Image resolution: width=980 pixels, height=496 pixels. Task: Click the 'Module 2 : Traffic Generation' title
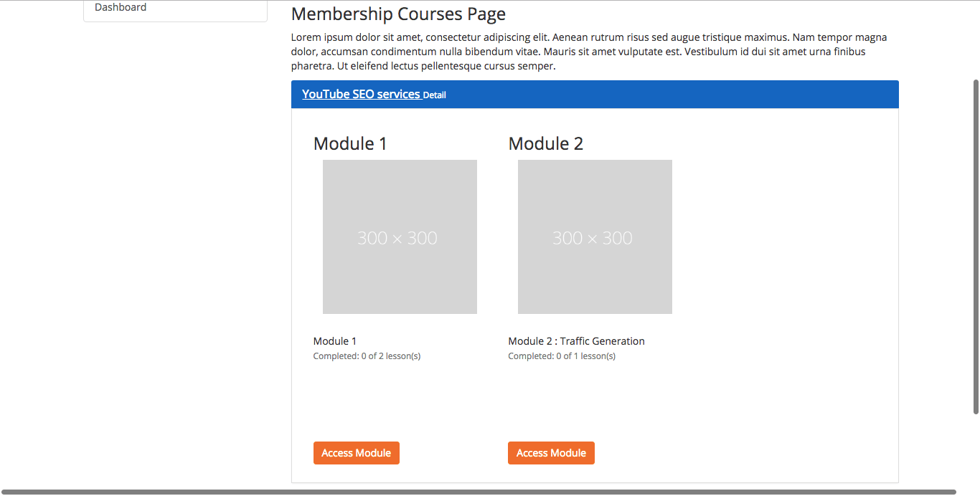(577, 341)
